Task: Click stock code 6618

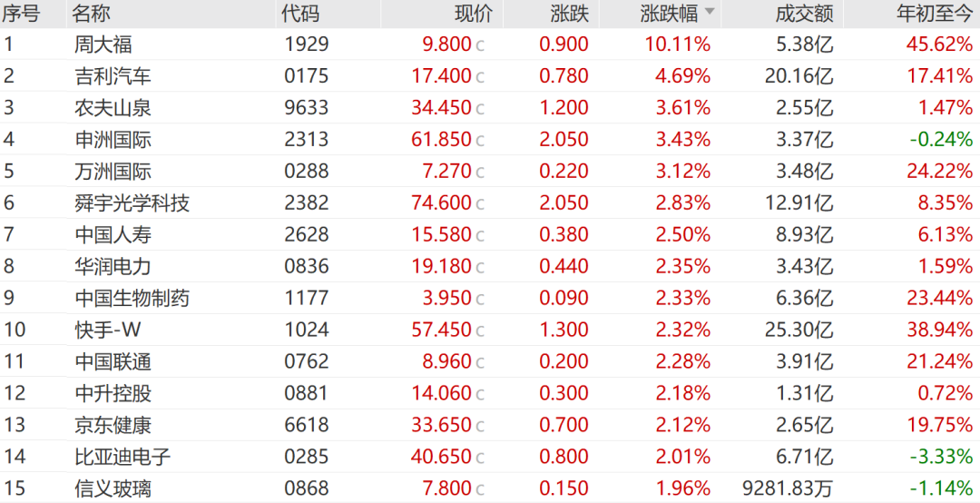Action: coord(307,425)
